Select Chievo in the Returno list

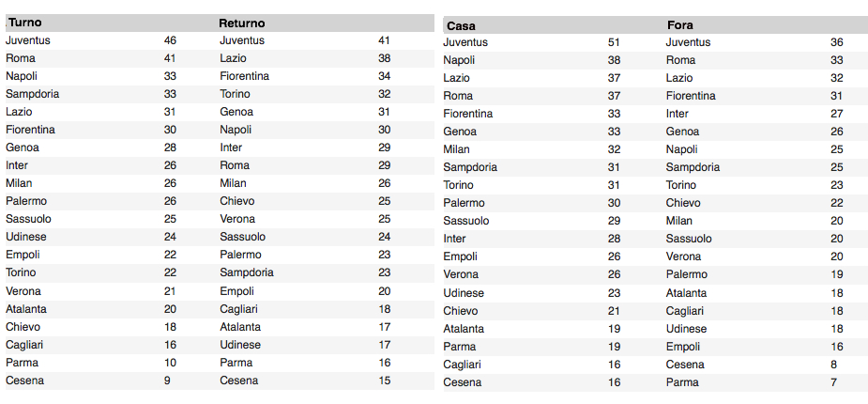pos(237,201)
